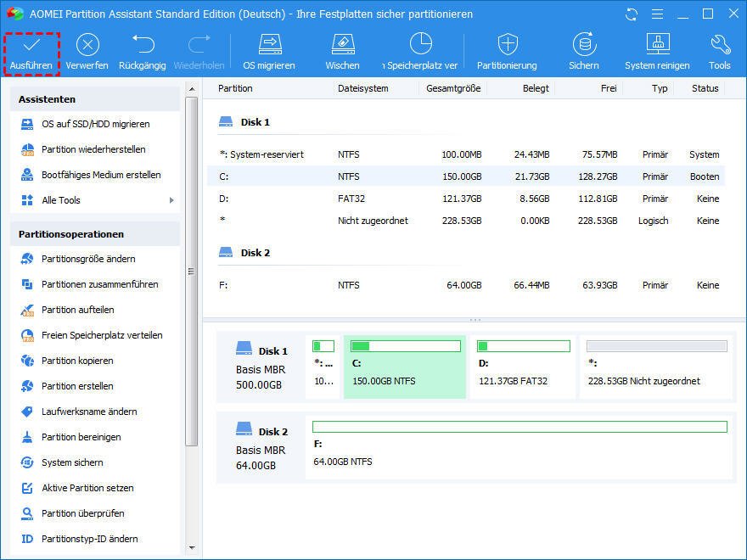Click the sidebar scroll down arrow
The image size is (747, 560).
coord(192,548)
